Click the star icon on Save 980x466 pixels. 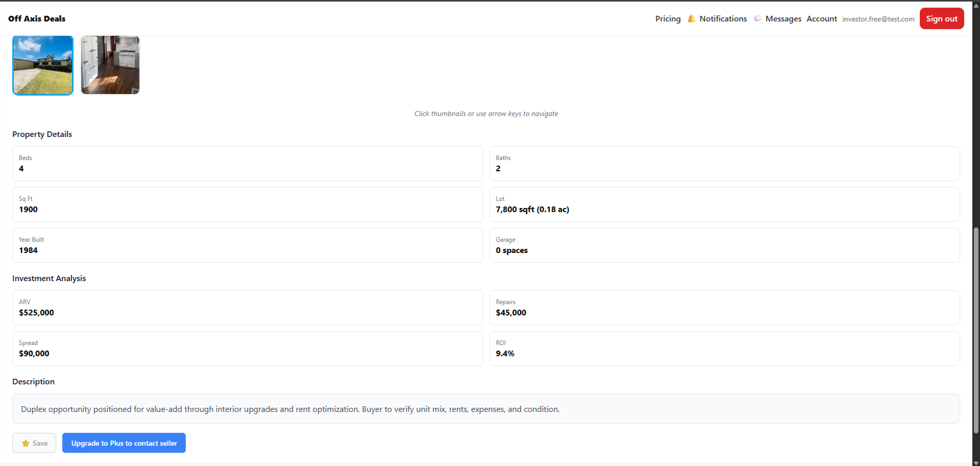[x=25, y=443]
